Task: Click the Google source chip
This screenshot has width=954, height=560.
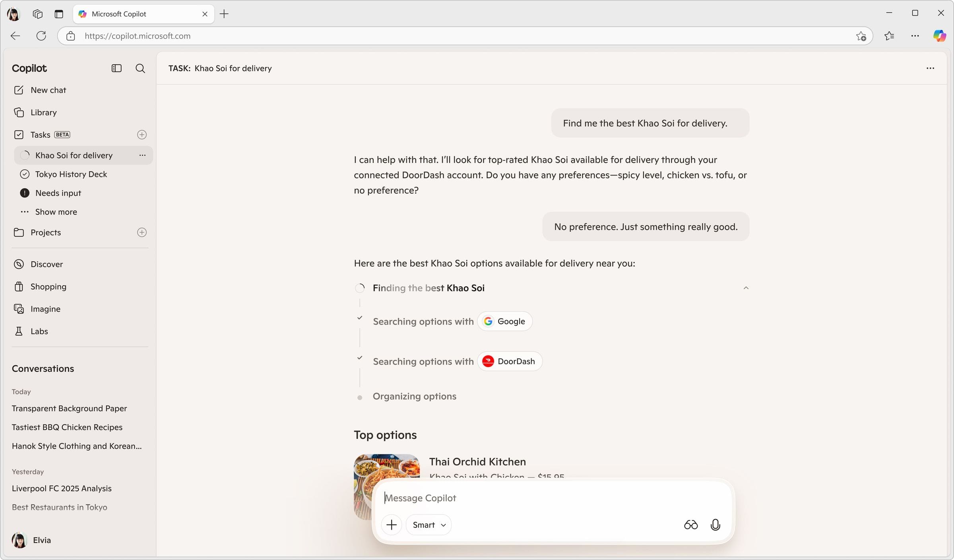Action: pyautogui.click(x=504, y=321)
